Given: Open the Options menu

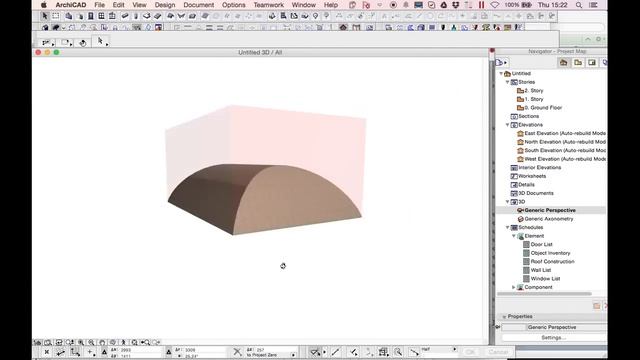Looking at the screenshot, I should pos(233,5).
